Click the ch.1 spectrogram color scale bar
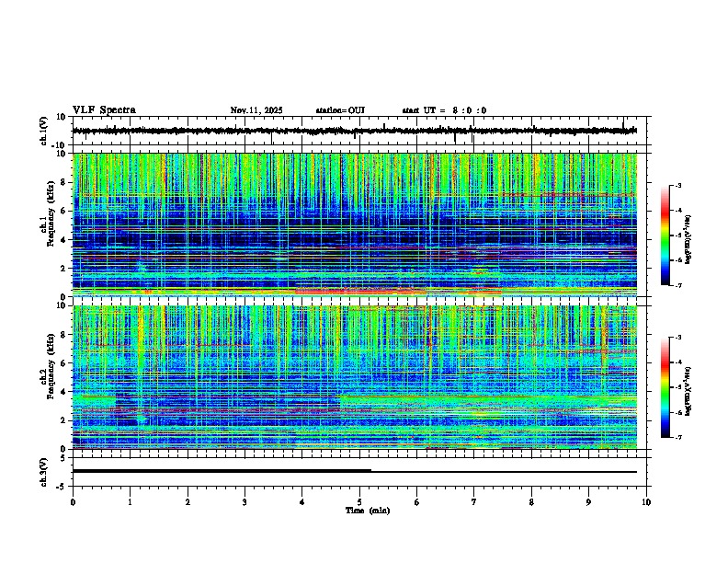 click(665, 236)
